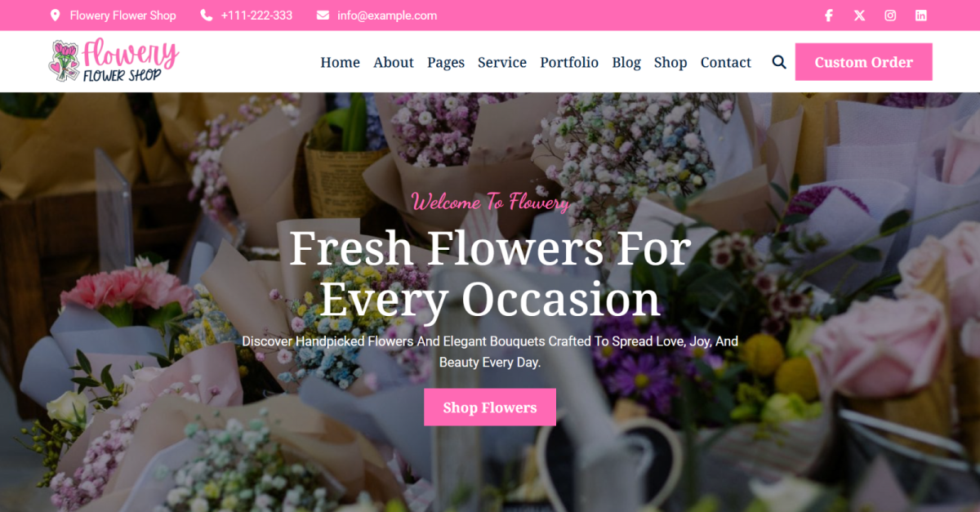Open the Shop menu item
The width and height of the screenshot is (980, 512).
(670, 63)
